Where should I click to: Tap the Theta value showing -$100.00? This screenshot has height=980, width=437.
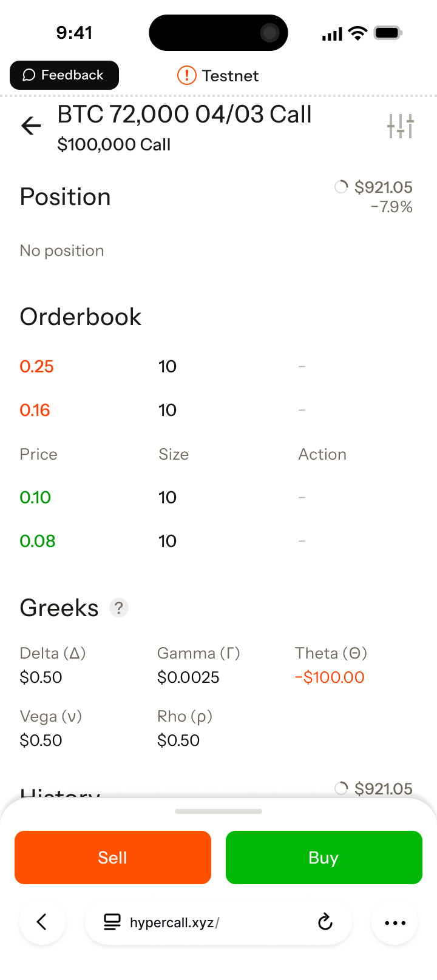(x=330, y=677)
